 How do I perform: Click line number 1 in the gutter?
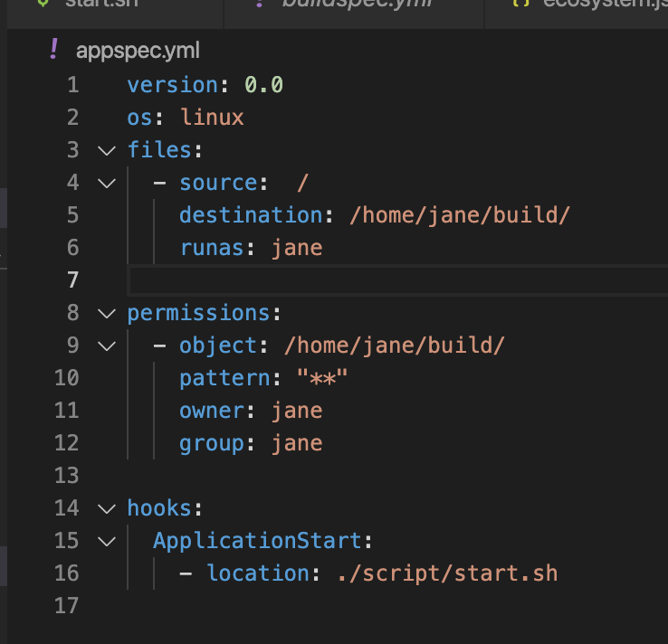[72, 85]
